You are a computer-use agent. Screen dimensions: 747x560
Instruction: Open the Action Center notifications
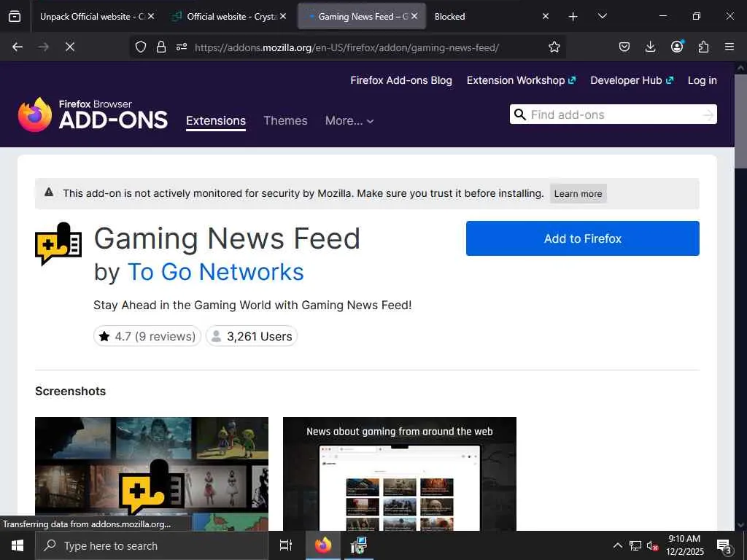click(724, 545)
